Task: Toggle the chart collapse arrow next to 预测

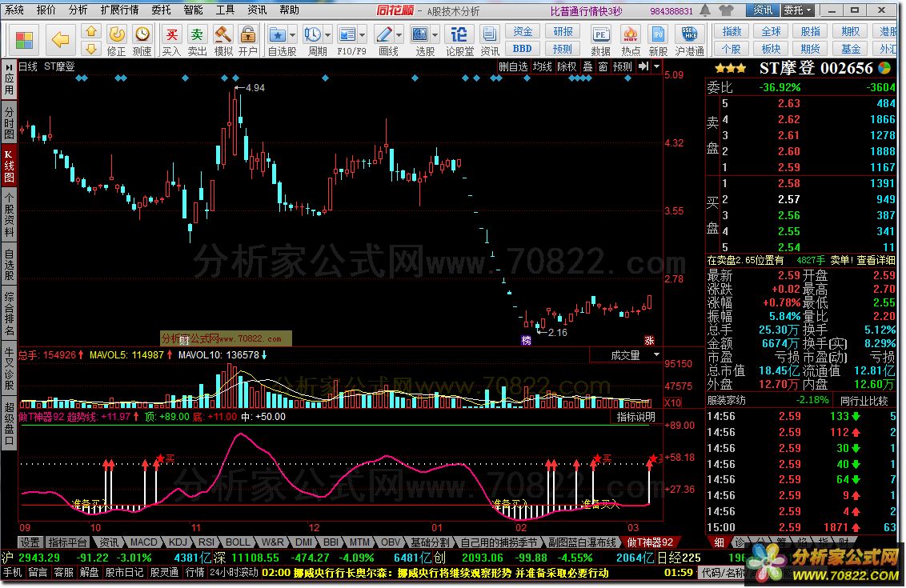Action: (x=643, y=67)
